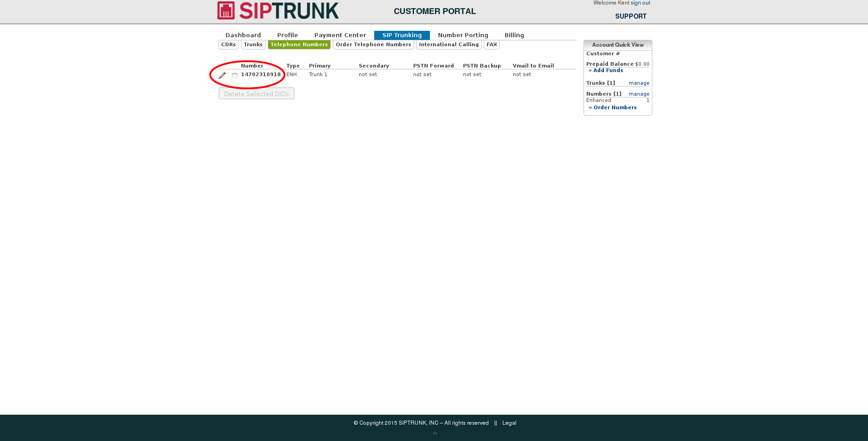Open the FAX sub-tab
Screen dimensions: 868x441
(x=492, y=45)
